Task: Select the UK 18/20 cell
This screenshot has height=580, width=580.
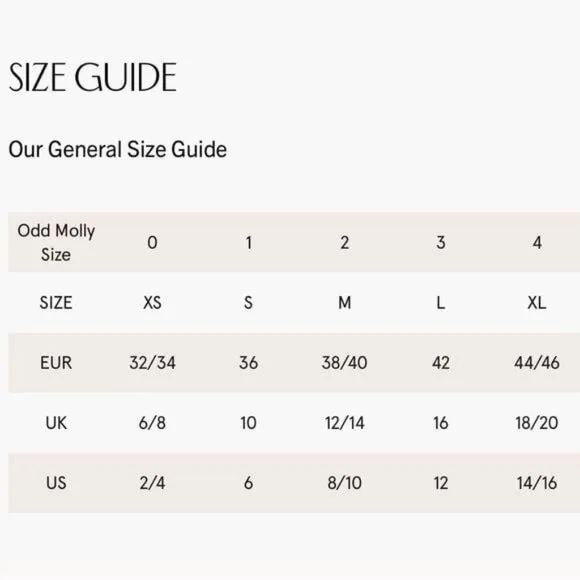Action: point(537,423)
